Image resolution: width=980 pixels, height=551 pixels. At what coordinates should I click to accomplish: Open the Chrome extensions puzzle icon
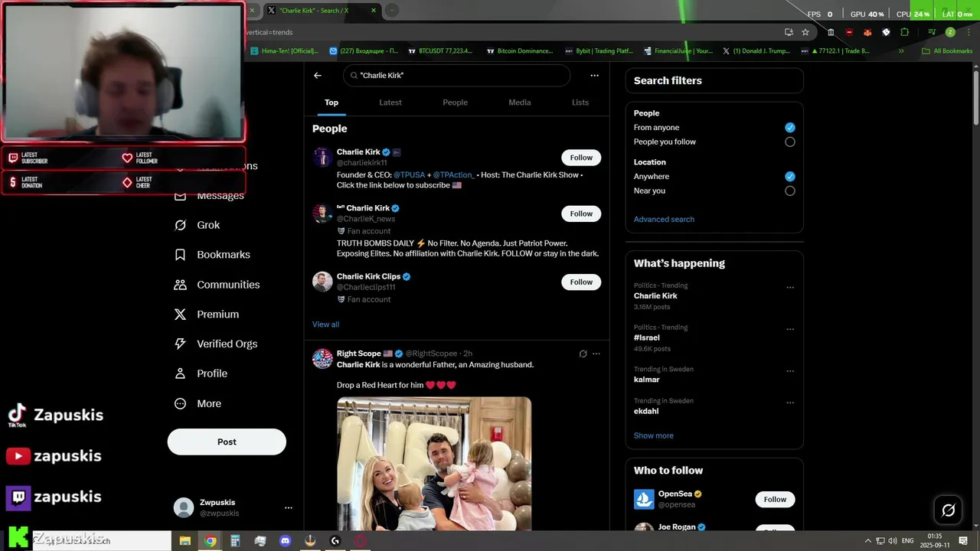pos(904,32)
